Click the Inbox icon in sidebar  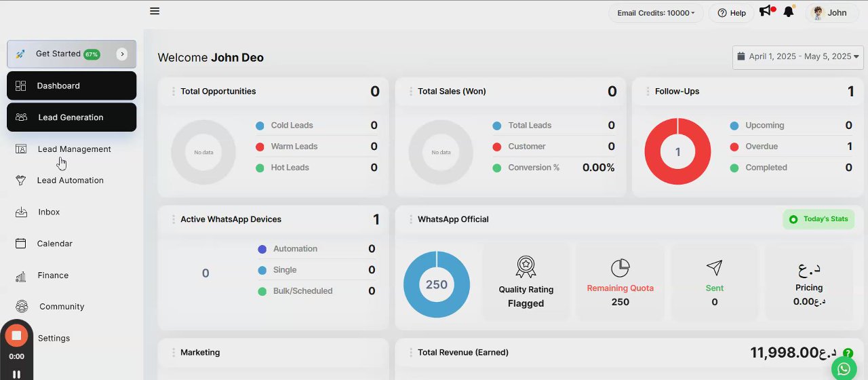coord(22,212)
